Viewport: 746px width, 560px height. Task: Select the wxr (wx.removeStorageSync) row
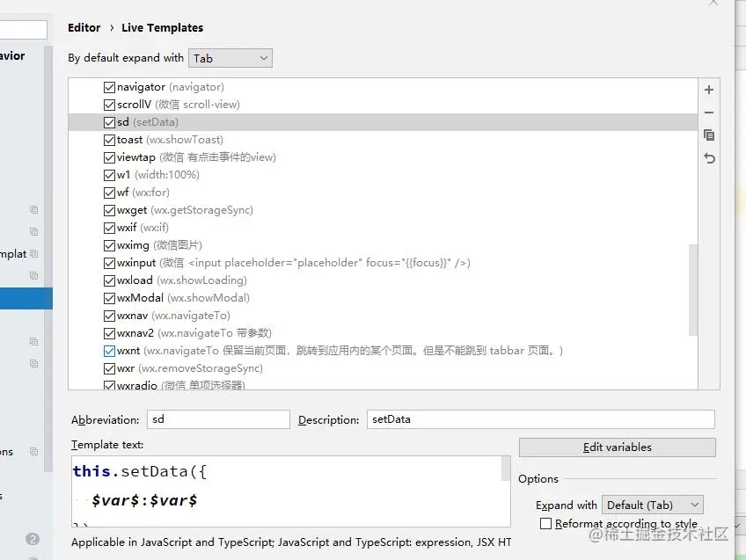(383, 368)
